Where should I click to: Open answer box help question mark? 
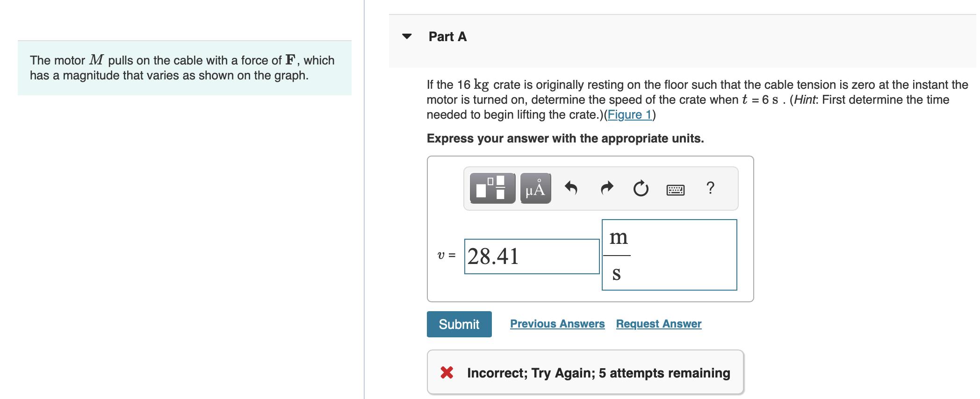click(710, 188)
